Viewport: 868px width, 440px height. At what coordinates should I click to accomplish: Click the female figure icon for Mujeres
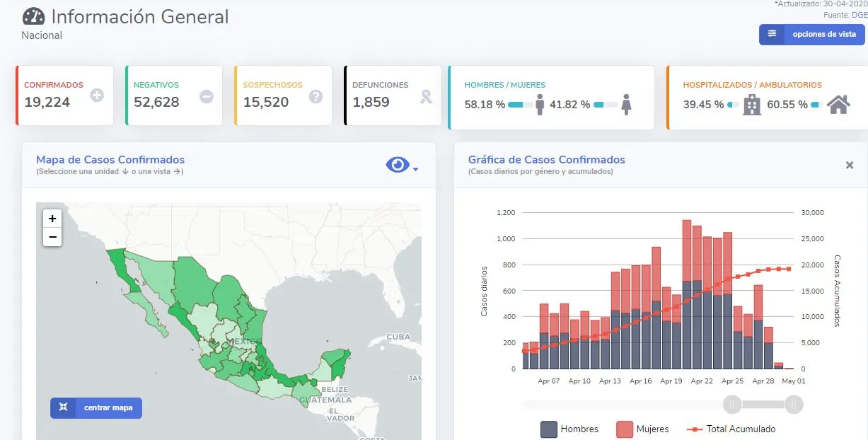point(625,105)
